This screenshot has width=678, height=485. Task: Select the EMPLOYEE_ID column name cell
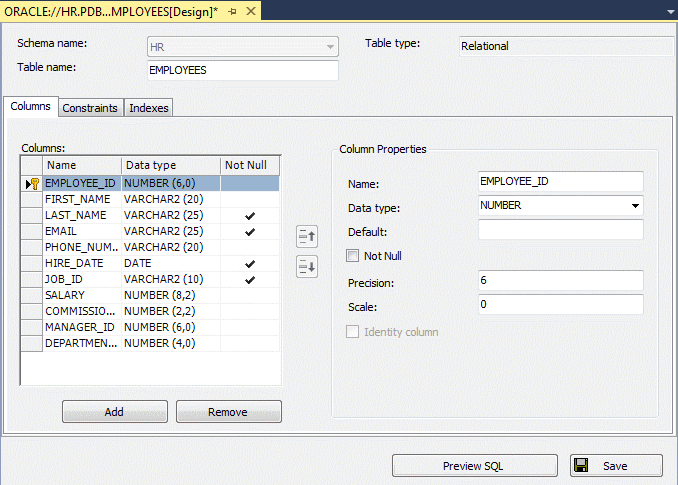click(82, 184)
